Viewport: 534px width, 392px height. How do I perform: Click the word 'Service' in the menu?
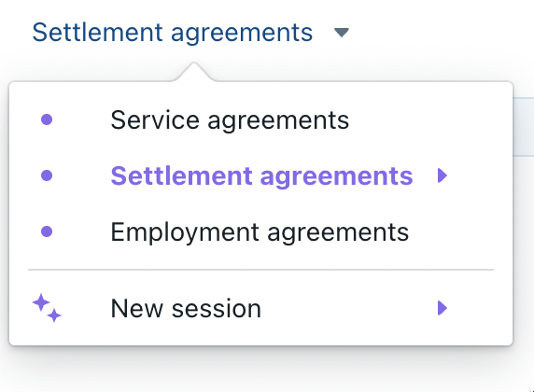(x=155, y=119)
